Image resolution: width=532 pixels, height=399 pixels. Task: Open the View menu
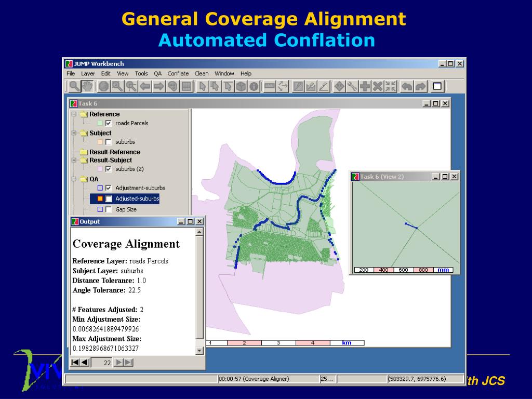coord(123,73)
